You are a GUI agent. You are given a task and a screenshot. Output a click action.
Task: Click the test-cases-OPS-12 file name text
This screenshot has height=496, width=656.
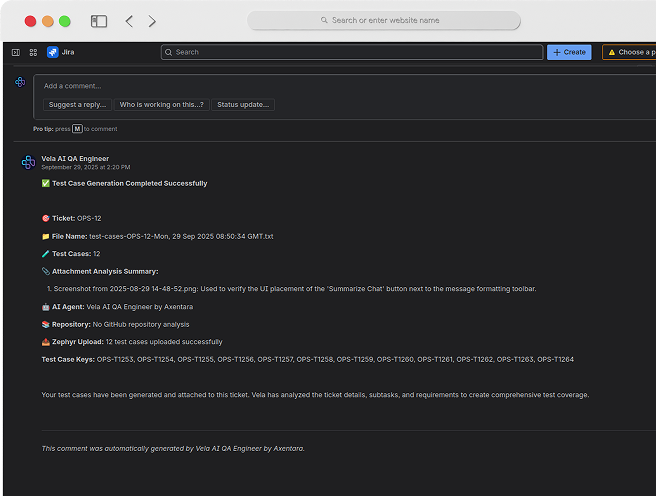coord(181,236)
